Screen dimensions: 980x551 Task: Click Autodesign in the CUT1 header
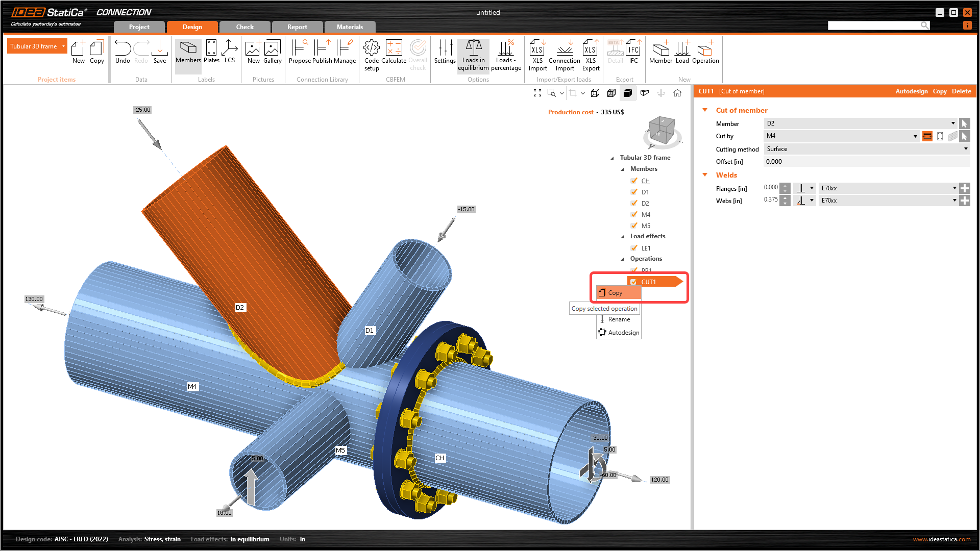click(912, 91)
